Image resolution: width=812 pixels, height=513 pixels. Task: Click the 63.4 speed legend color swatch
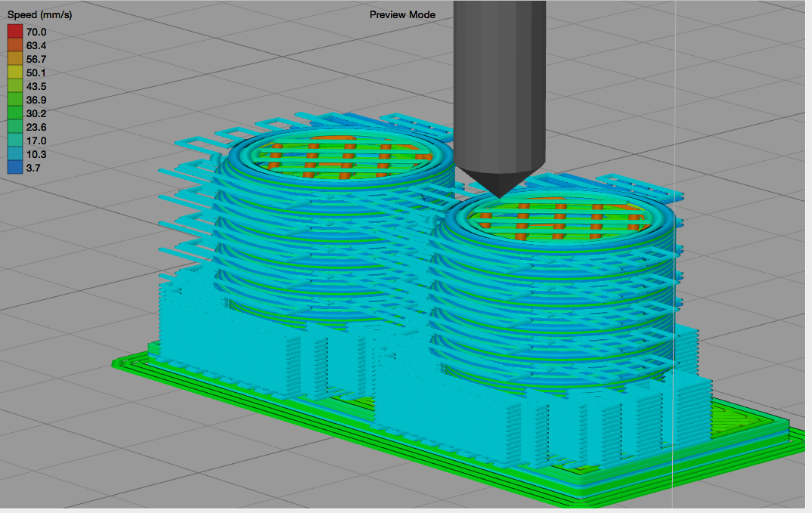[15, 45]
